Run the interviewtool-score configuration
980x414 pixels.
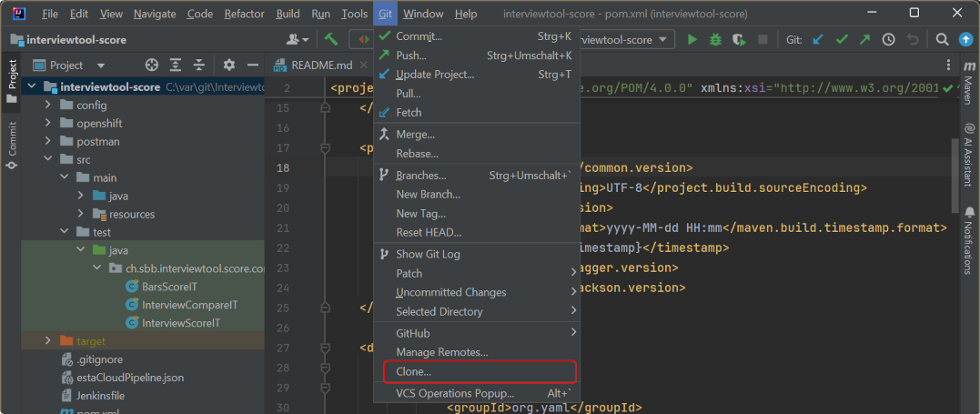tap(692, 39)
